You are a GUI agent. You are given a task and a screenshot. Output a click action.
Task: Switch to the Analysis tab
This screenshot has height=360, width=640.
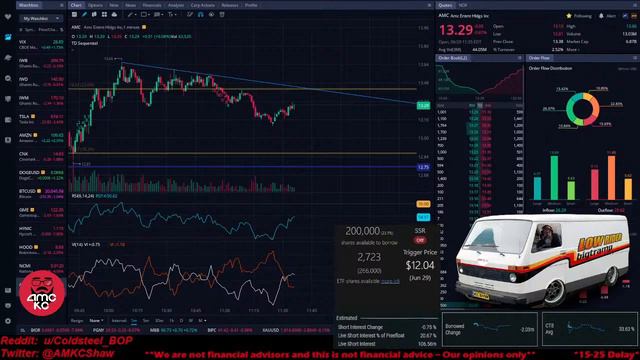pos(176,5)
